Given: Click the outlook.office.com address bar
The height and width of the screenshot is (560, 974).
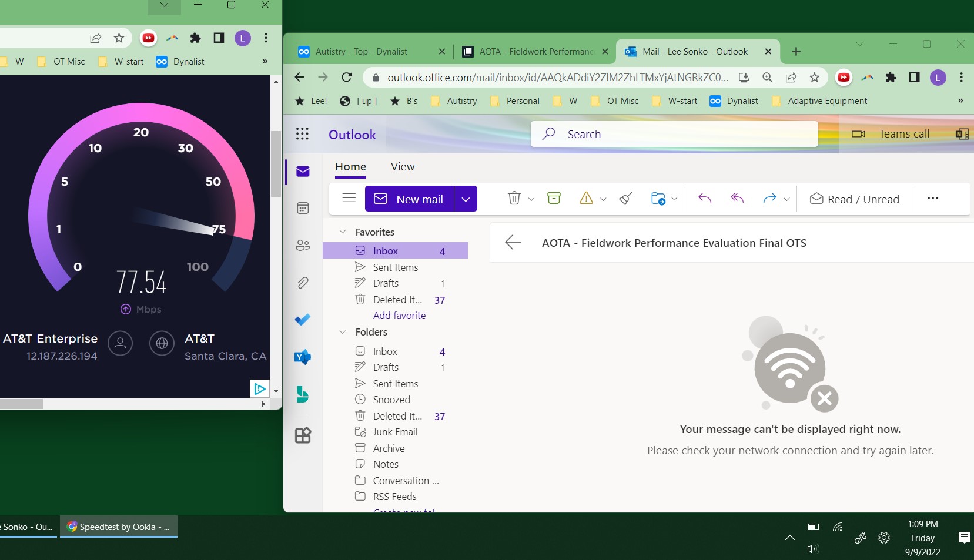Looking at the screenshot, I should coord(557,77).
